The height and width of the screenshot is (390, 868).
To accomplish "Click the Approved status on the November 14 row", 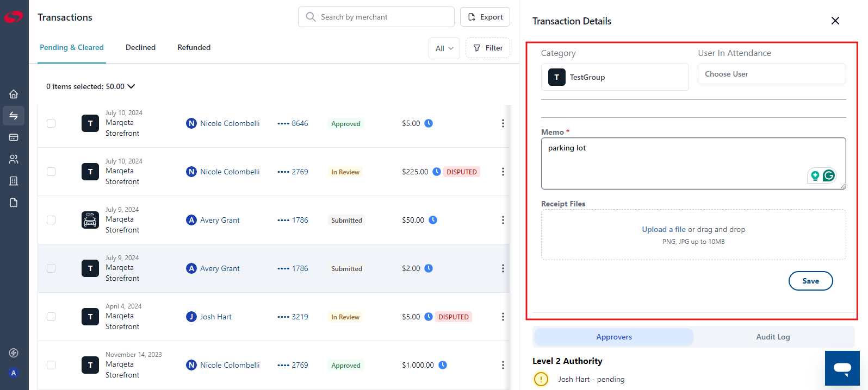I will pos(346,365).
